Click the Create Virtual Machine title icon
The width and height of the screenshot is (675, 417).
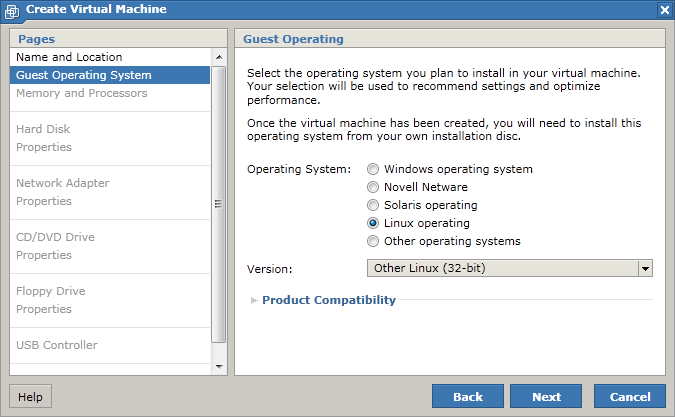[12, 11]
